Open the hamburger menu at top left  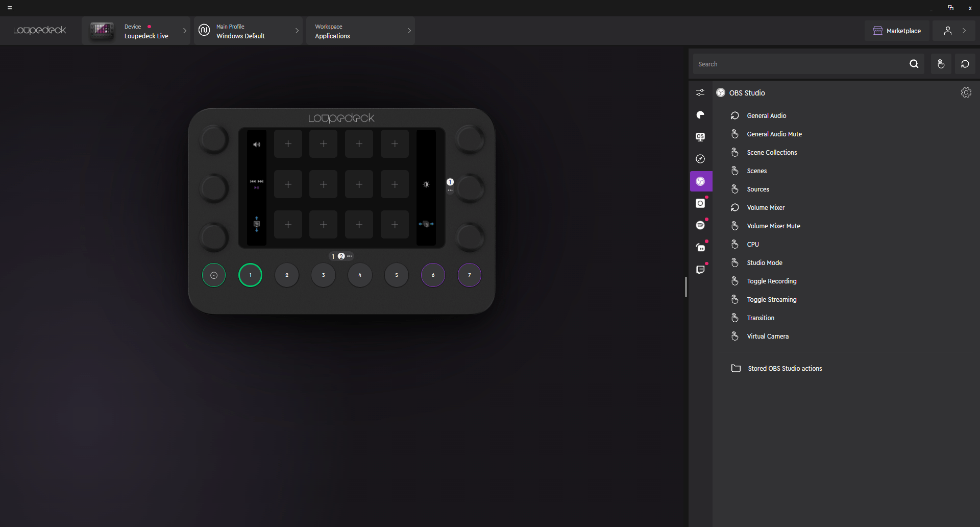pos(10,8)
